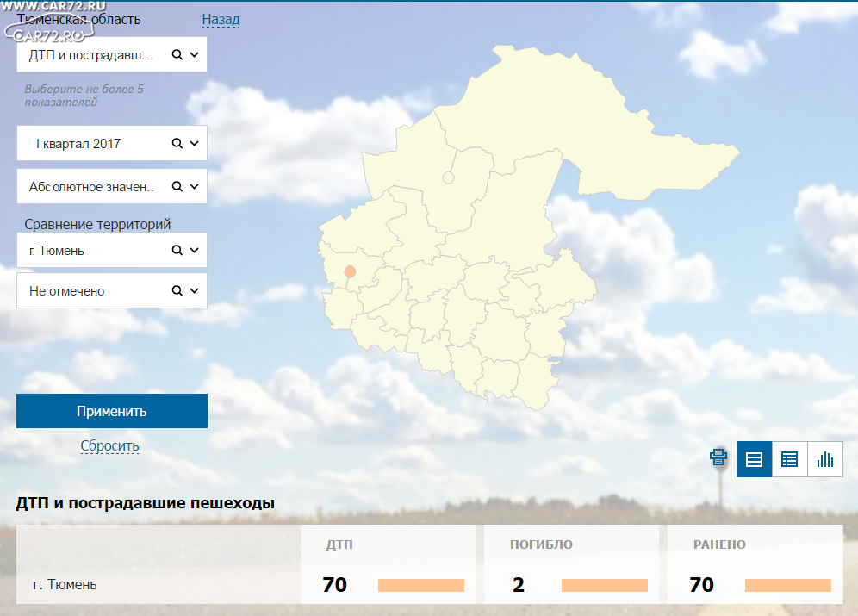The height and width of the screenshot is (616, 858).
Task: Click the ПОГИБЛО value 2
Action: click(519, 585)
